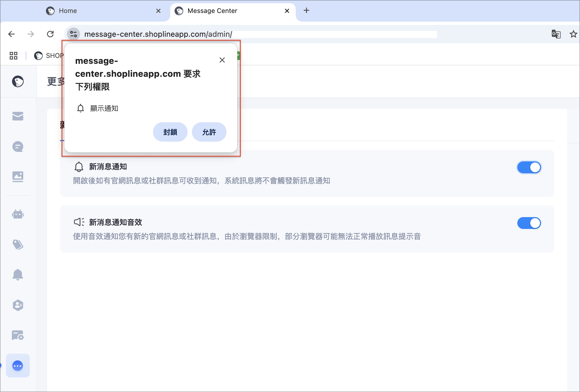Open a new browser tab

pyautogui.click(x=306, y=11)
